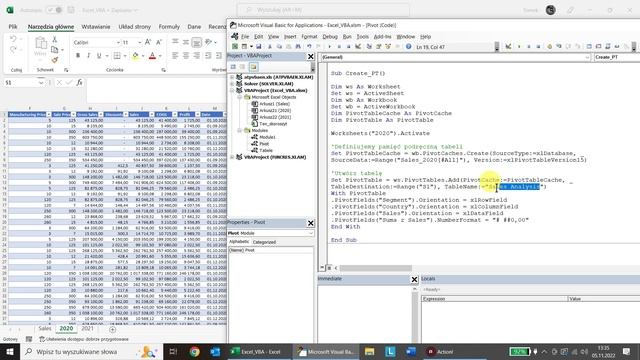Screen dimensions: 640x360
Task: Open the font name Calibri dropdown
Action: point(118,42)
